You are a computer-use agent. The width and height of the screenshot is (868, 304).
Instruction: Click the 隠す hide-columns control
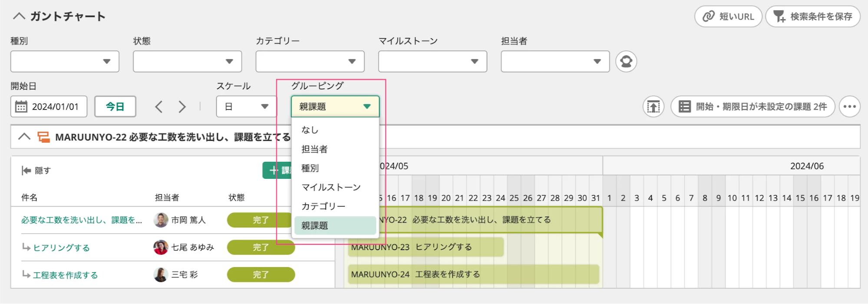(36, 170)
